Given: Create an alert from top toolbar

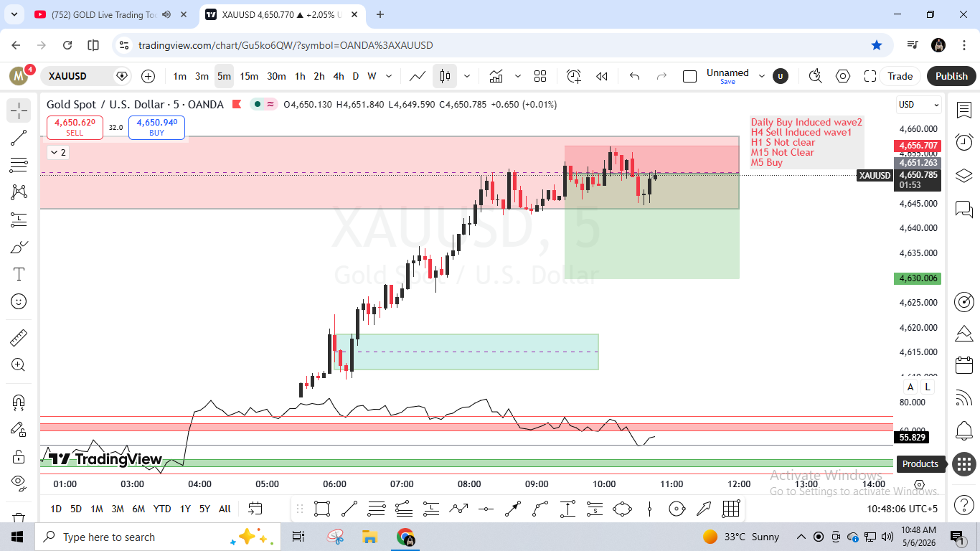Looking at the screenshot, I should (573, 76).
